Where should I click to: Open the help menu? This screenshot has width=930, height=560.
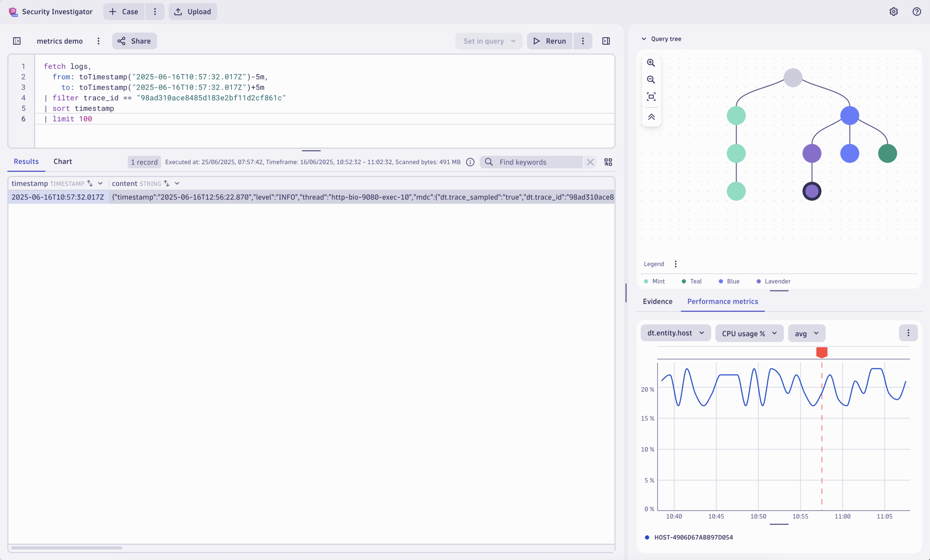[917, 11]
